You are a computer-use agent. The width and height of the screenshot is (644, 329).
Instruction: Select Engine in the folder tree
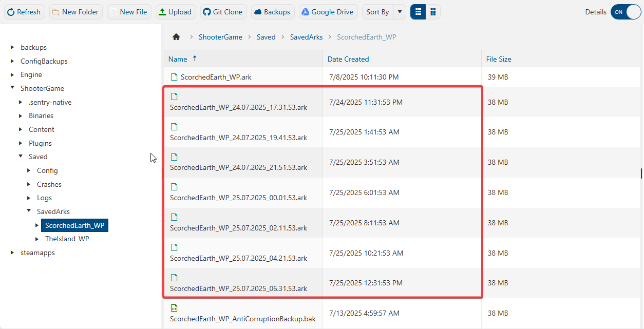(31, 74)
